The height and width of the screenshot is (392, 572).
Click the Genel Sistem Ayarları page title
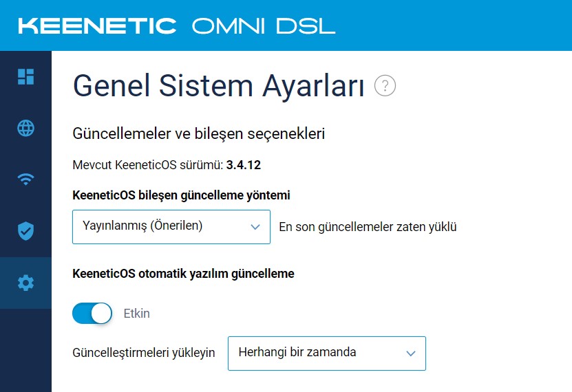219,87
